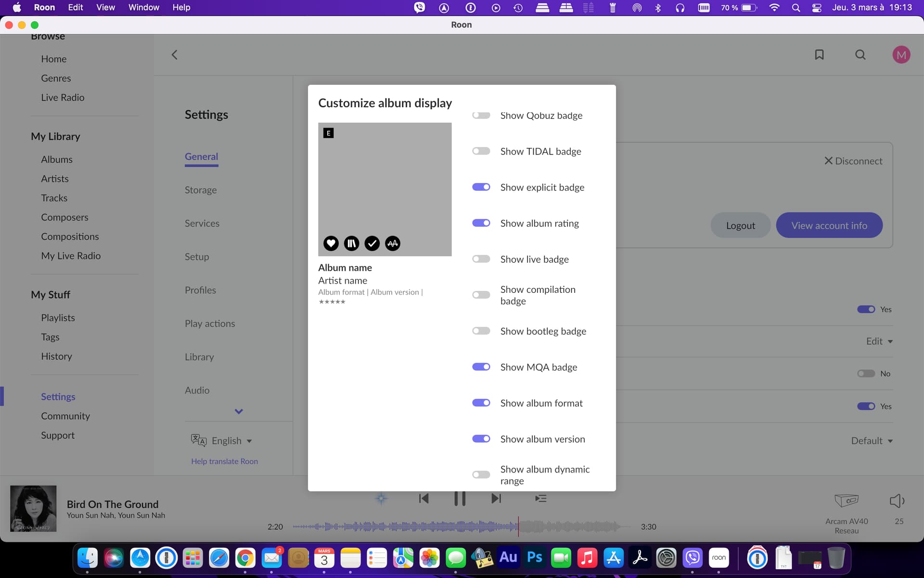Open Community in sidebar
This screenshot has height=578, width=924.
pyautogui.click(x=65, y=416)
